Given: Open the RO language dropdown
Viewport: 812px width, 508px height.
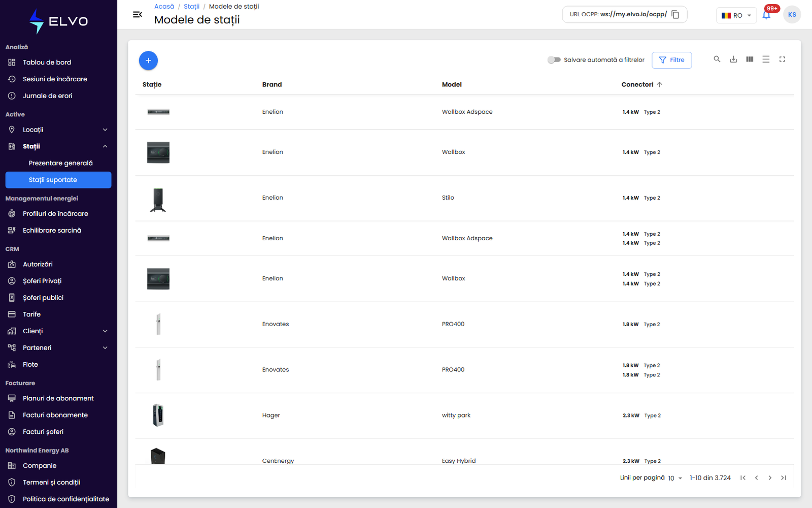Looking at the screenshot, I should coord(736,15).
